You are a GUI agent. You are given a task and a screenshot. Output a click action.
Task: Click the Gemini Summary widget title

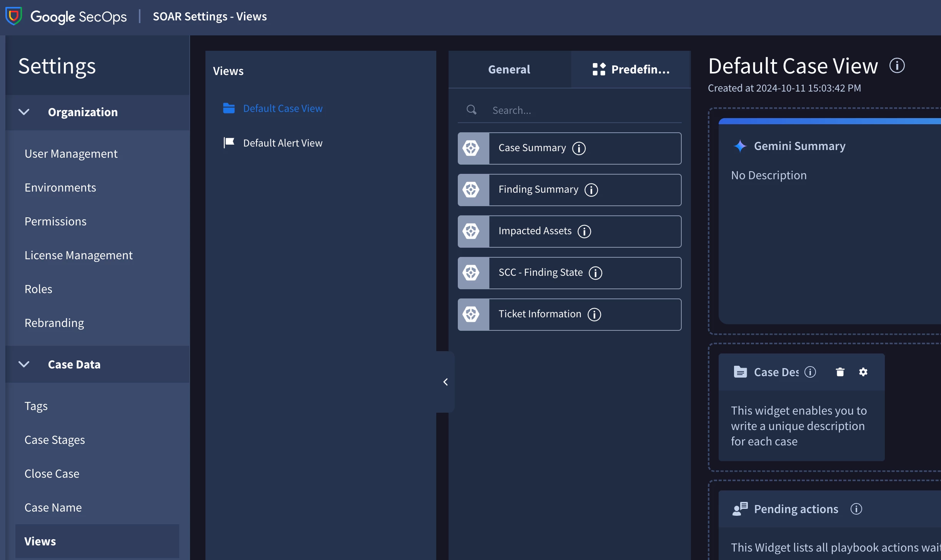[800, 146]
